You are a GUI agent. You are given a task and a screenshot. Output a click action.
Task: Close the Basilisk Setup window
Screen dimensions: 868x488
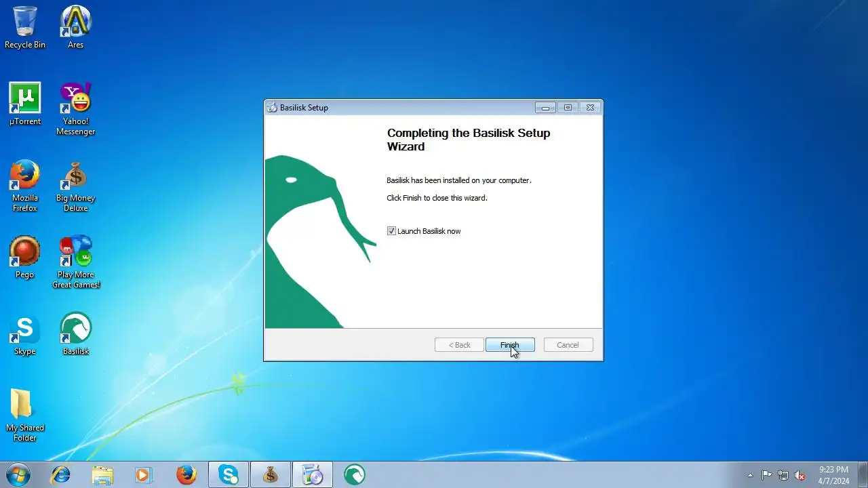pyautogui.click(x=590, y=108)
